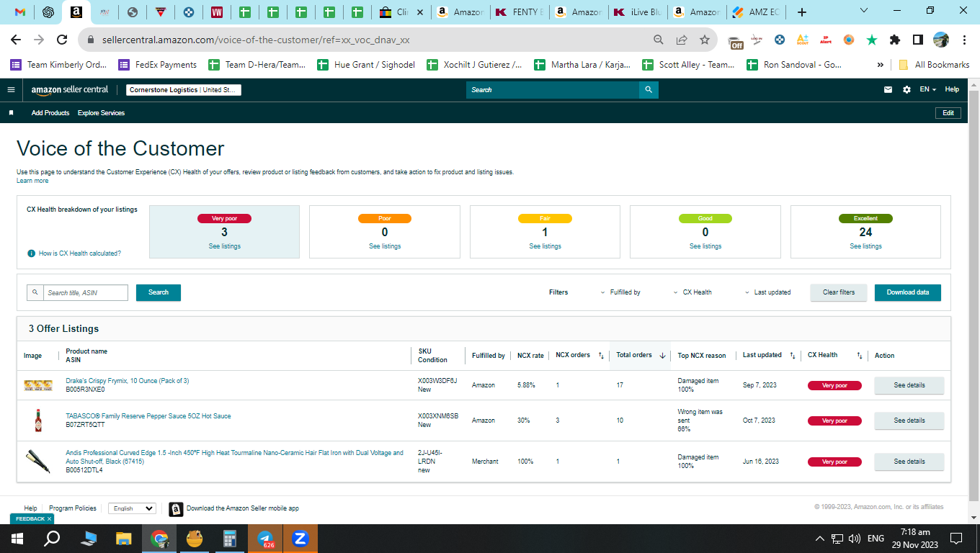Click the TABASCO hot sauce product thumbnail
Screen dimensions: 980x553
38,421
